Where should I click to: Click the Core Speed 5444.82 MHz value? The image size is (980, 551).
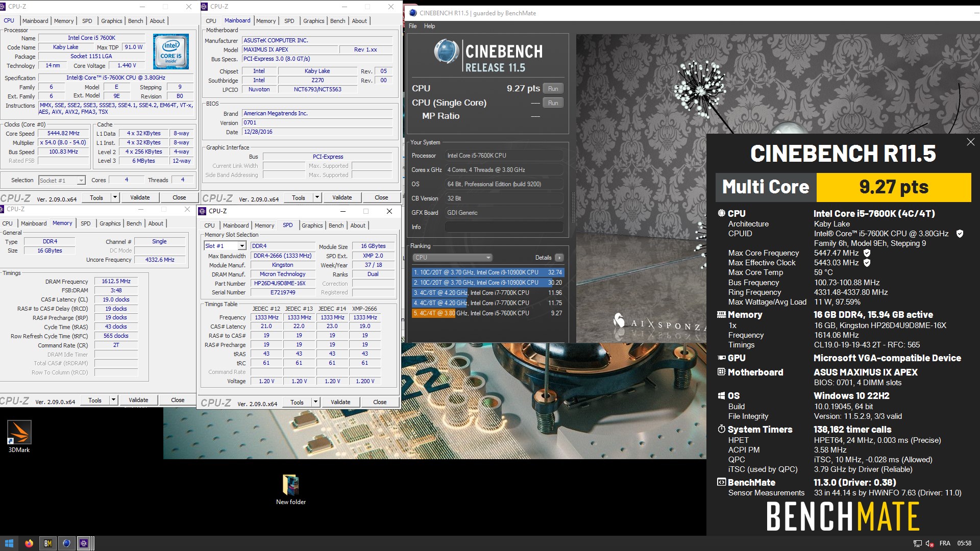pos(63,134)
